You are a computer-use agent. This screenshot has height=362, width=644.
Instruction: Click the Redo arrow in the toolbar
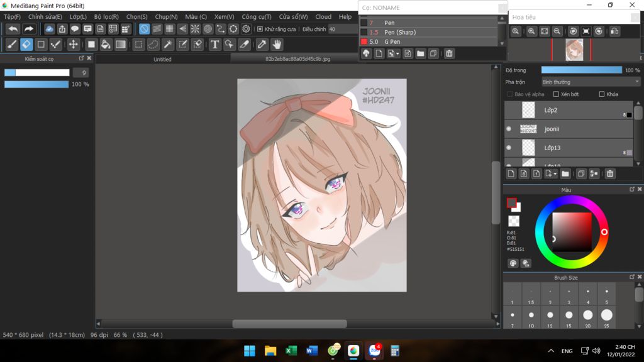[28, 29]
